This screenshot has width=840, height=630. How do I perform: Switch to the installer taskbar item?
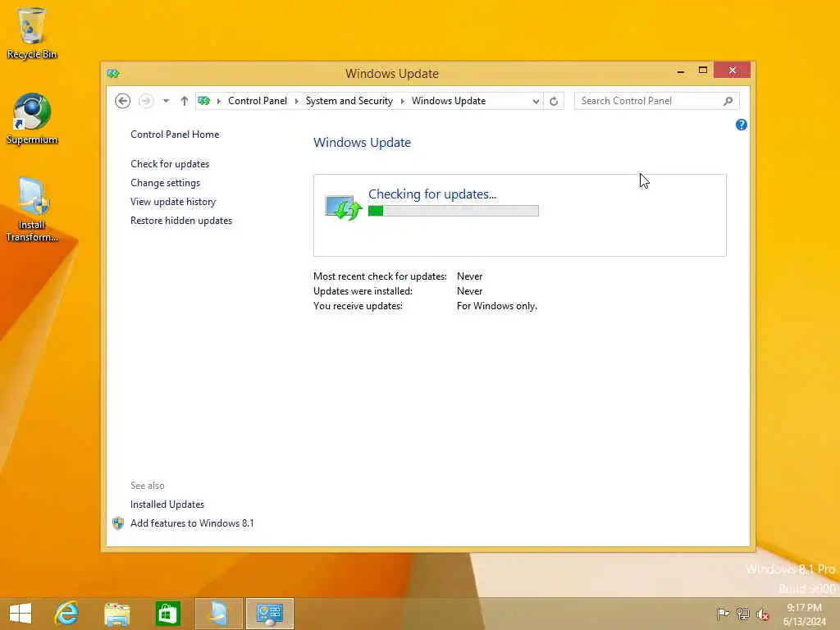point(218,614)
